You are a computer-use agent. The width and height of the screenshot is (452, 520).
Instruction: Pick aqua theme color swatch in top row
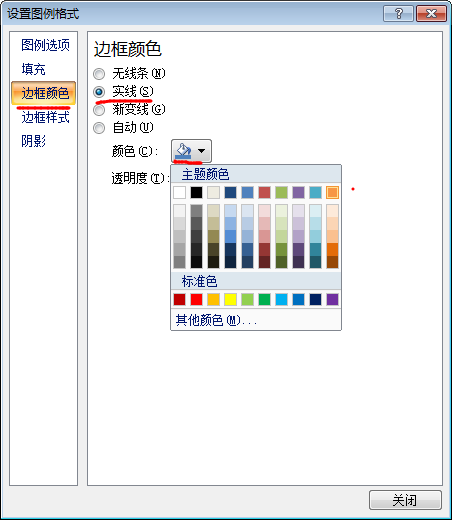(x=315, y=192)
